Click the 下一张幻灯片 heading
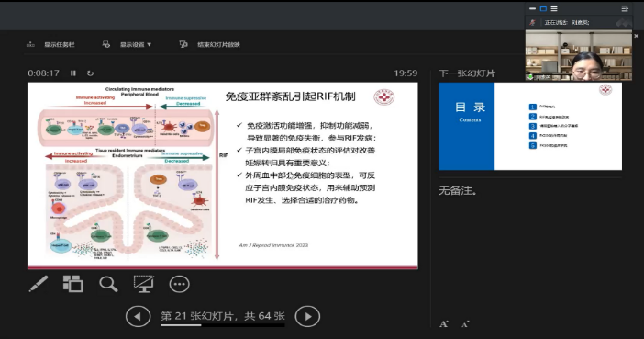 click(467, 73)
